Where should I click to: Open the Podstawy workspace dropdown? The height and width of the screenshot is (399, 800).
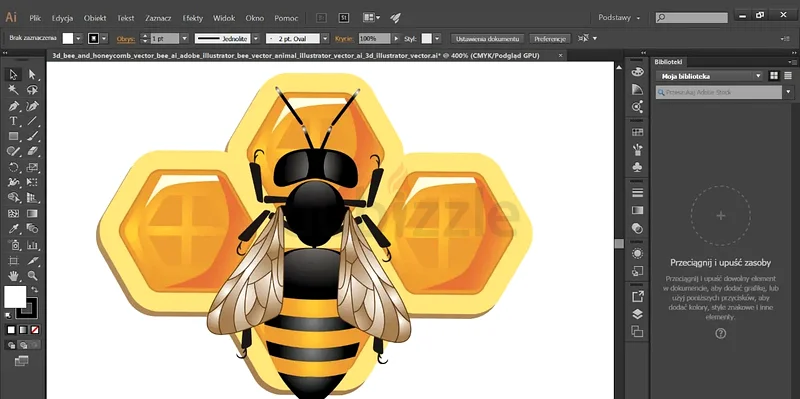coord(619,18)
